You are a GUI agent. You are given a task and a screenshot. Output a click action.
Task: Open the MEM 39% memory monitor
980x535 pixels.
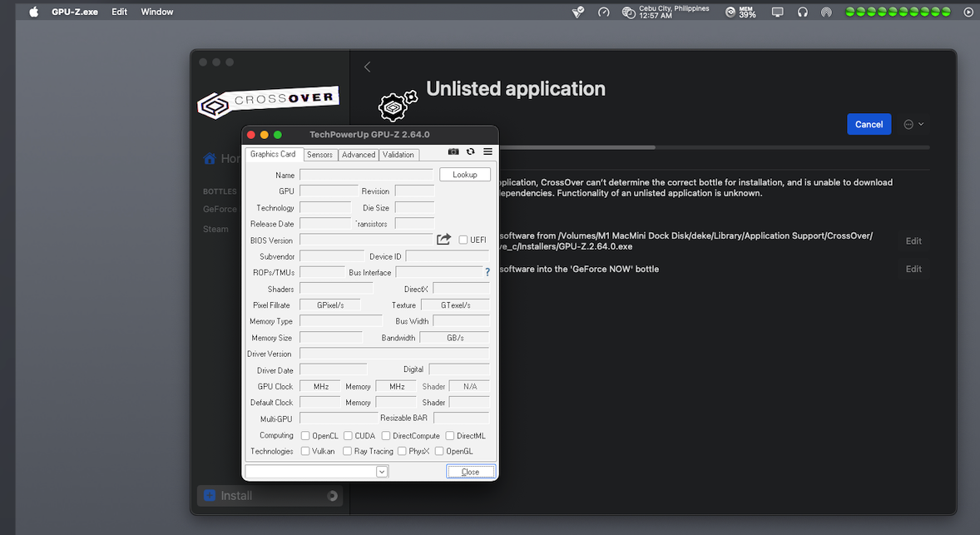tap(740, 12)
